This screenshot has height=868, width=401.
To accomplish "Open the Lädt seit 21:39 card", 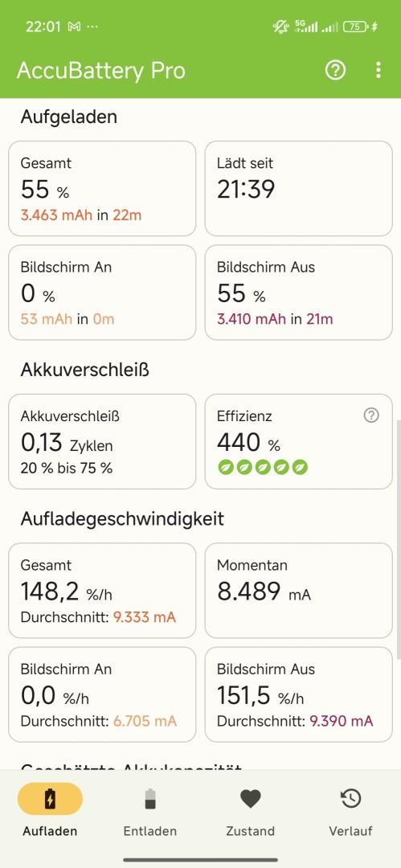I will pos(298,188).
